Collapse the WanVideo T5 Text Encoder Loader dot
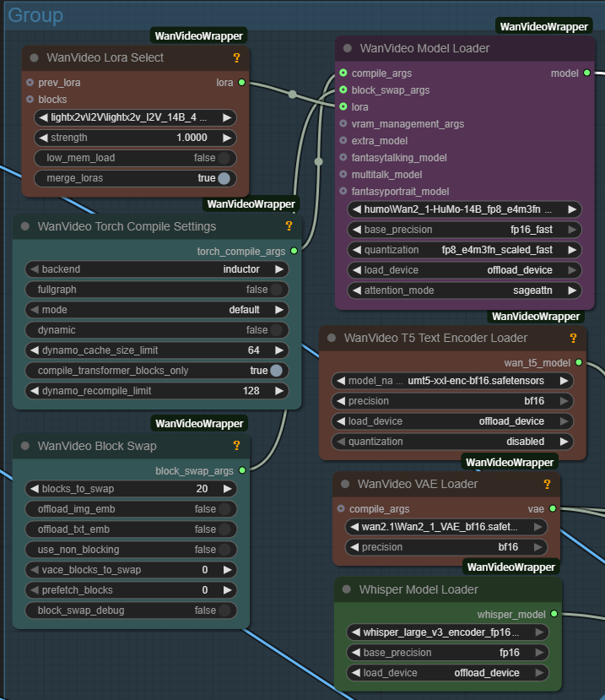 click(x=331, y=338)
